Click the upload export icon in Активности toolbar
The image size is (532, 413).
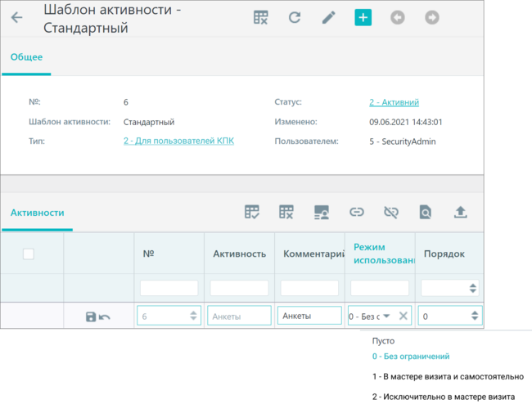tap(461, 213)
